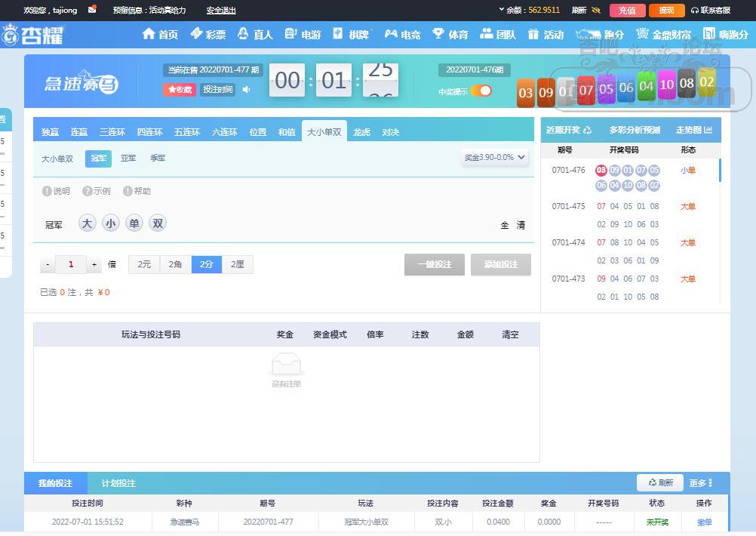Mute sound with the speaker icon

pyautogui.click(x=246, y=90)
